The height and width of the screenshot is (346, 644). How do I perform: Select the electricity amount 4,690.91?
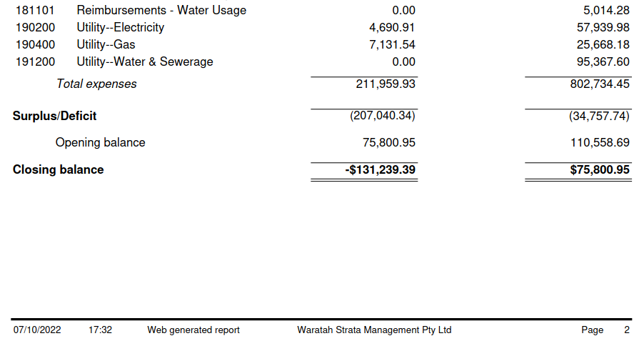click(389, 27)
